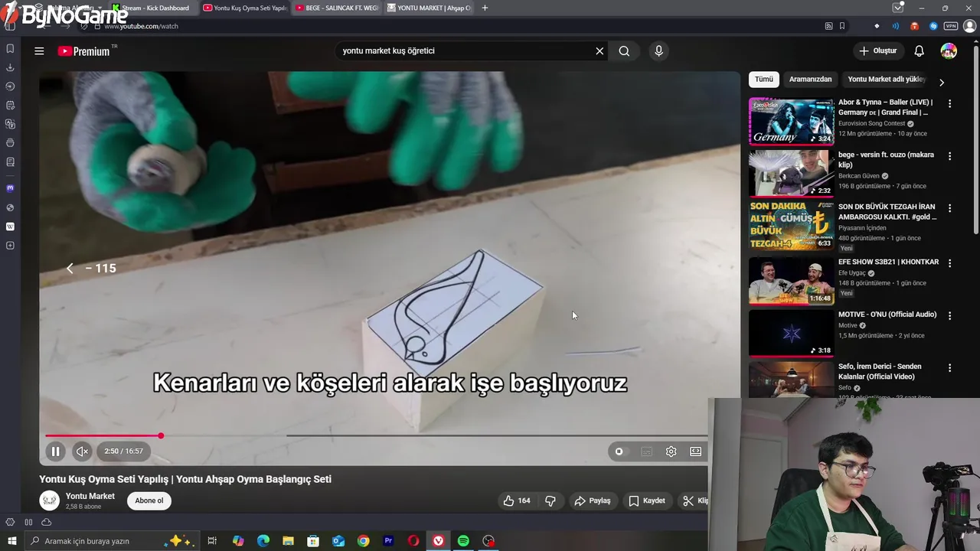Open options for EFE SHOW S3B21 video
This screenshot has height=551, width=980.
(950, 263)
